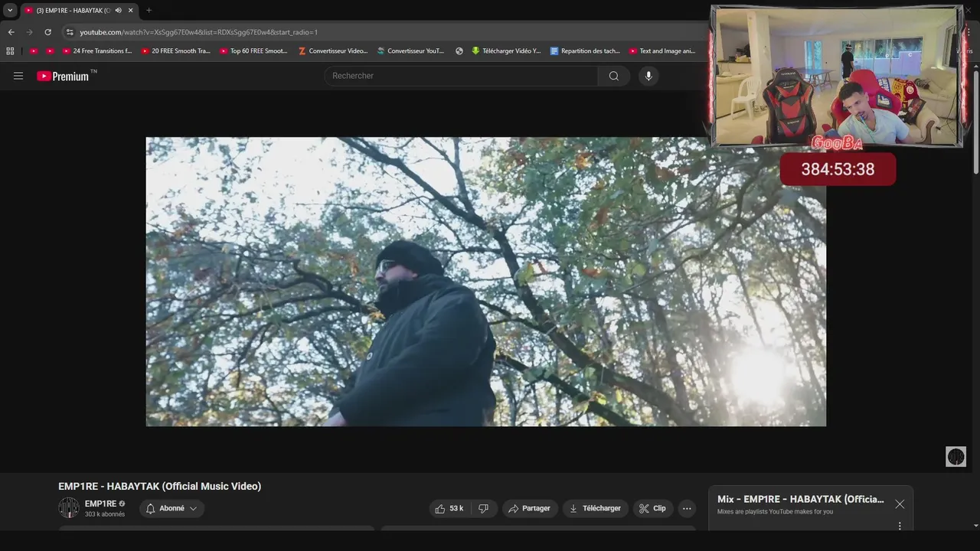Open second YouTube icon bookmark

pos(50,51)
